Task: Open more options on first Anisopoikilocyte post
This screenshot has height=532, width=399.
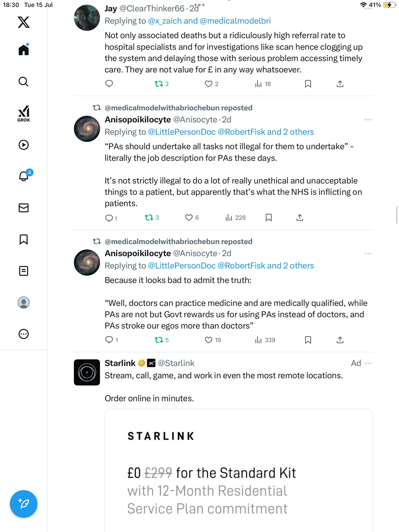Action: [x=368, y=120]
